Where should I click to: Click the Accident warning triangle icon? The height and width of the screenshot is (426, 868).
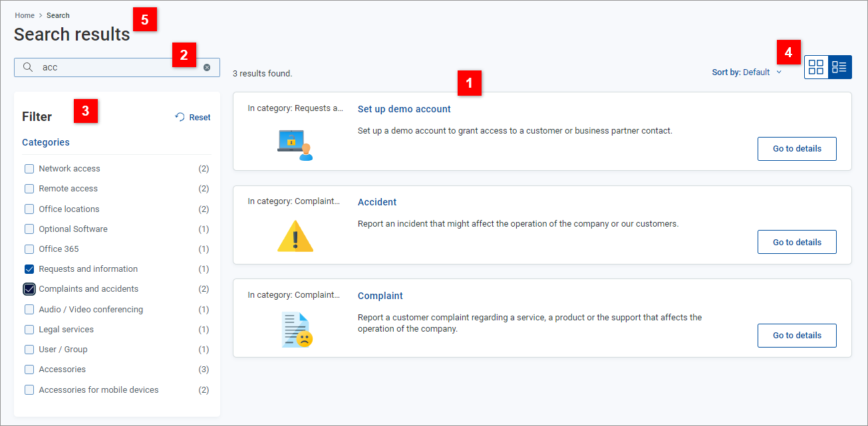point(295,237)
